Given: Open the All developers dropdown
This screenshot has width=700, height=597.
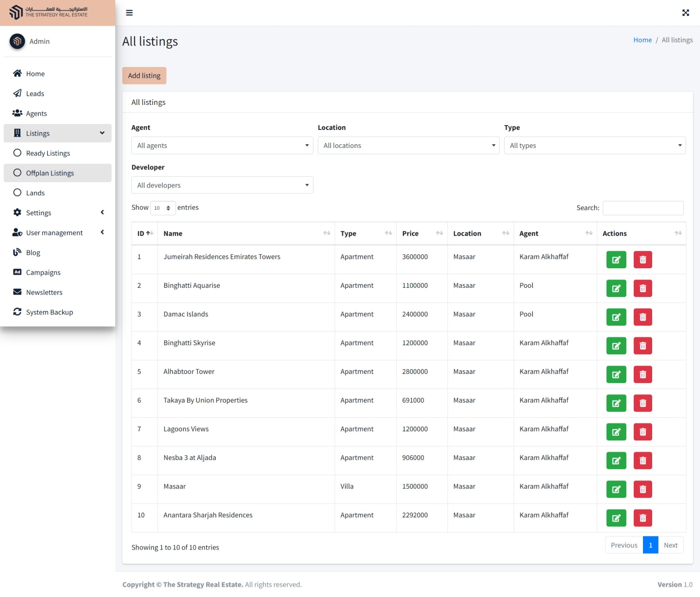Looking at the screenshot, I should [x=222, y=185].
